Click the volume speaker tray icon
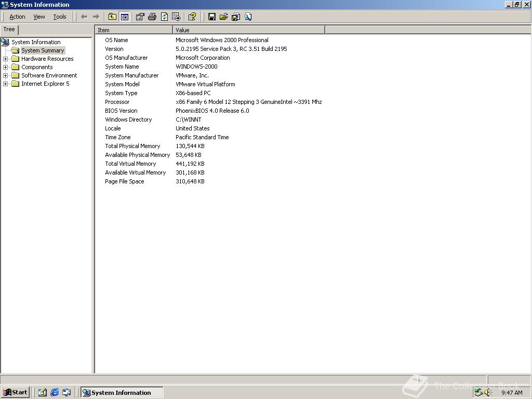This screenshot has width=532, height=399. (488, 393)
